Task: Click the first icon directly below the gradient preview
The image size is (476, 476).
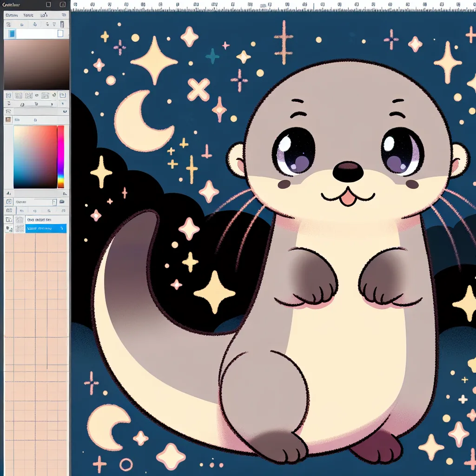Action: point(8,95)
